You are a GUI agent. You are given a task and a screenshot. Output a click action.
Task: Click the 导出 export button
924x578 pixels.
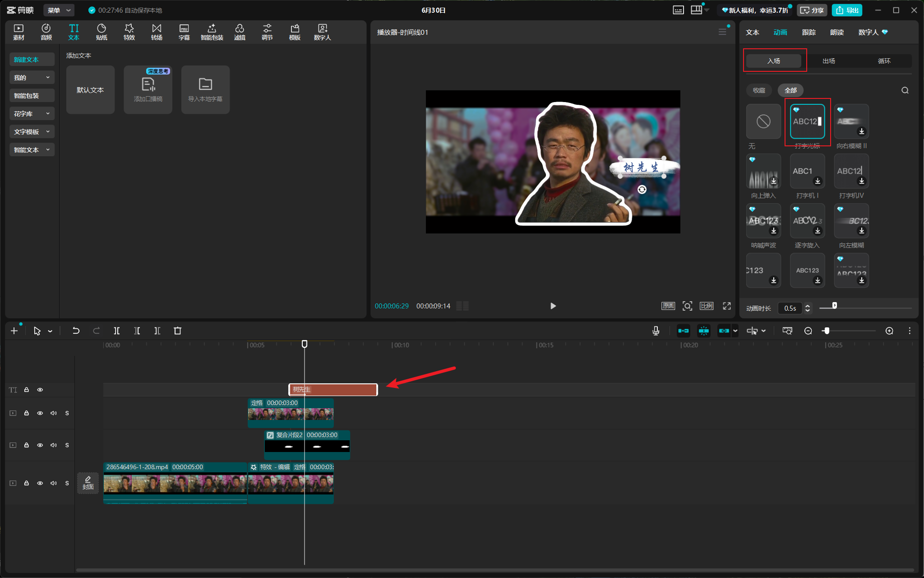click(x=847, y=10)
